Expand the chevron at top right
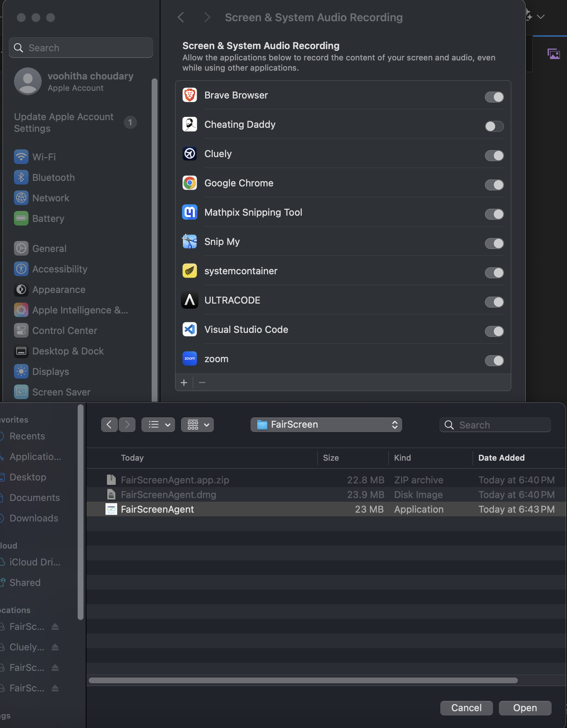The image size is (567, 728). [x=541, y=16]
